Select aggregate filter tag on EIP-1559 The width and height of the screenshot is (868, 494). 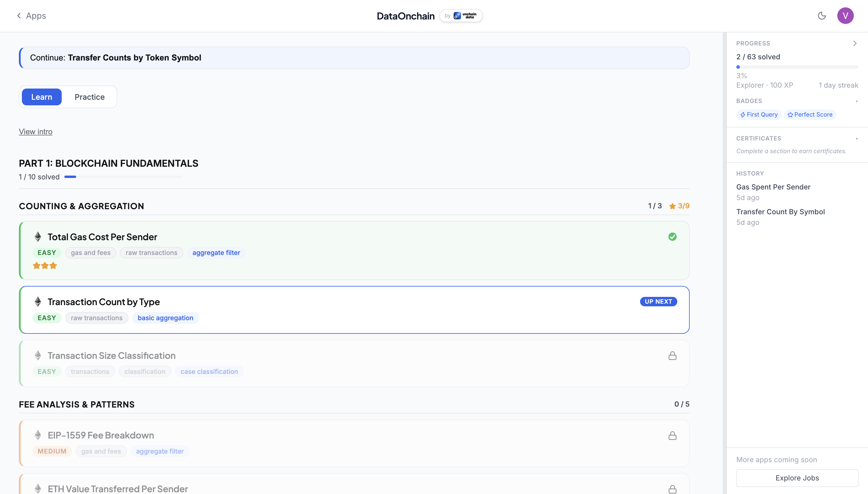[x=160, y=451]
